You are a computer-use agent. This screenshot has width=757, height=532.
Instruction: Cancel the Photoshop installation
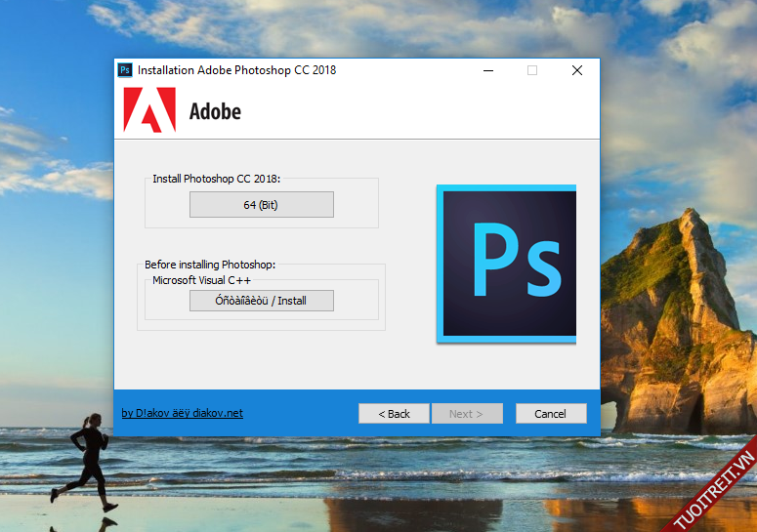coord(551,414)
